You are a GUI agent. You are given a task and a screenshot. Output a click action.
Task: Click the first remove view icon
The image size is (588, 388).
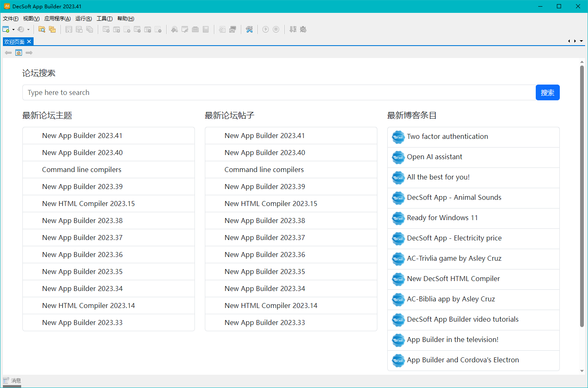(x=137, y=29)
